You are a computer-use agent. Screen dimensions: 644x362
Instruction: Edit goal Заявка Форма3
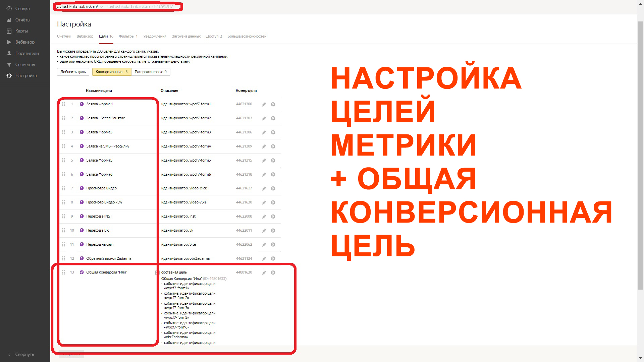264,132
